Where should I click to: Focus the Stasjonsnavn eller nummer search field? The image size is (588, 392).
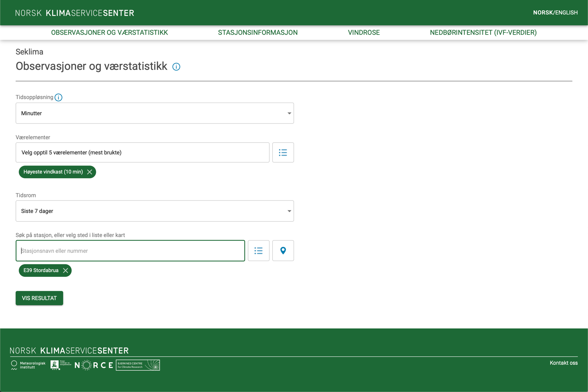click(x=130, y=251)
